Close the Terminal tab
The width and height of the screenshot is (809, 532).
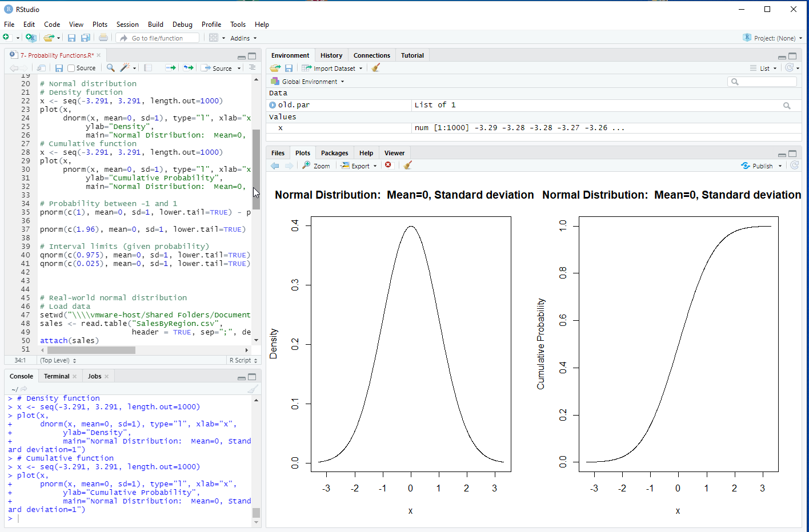click(75, 377)
